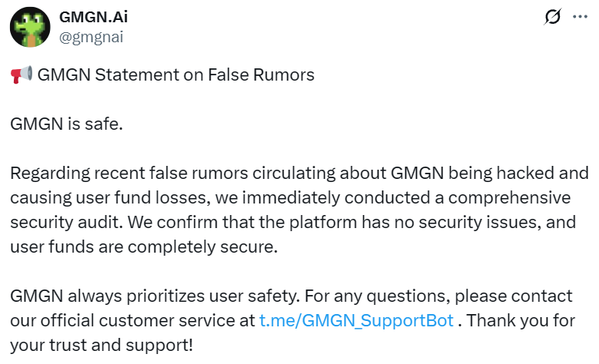Click the "GMGN Statement on False Rumors" headline
This screenshot has width=599, height=364.
click(x=176, y=75)
